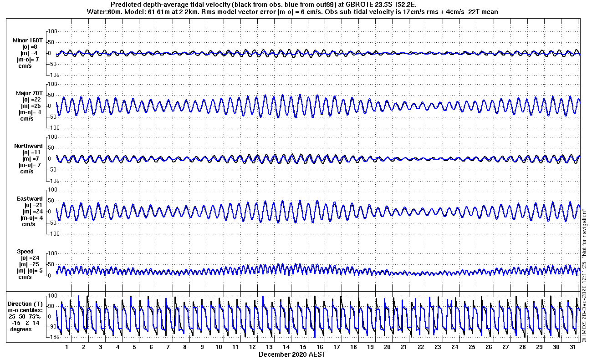The width and height of the screenshot is (592, 364).
Task: Select '|m-o|= 7' under Northward
Action: [x=31, y=165]
